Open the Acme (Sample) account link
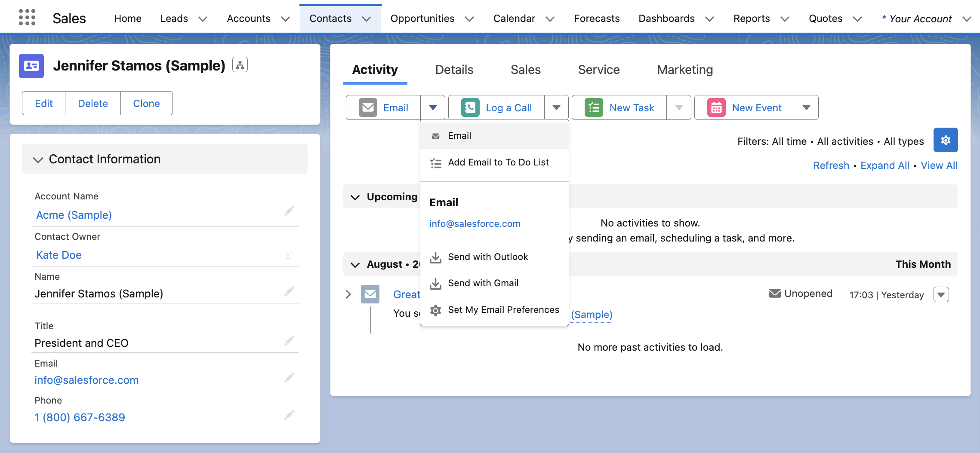The height and width of the screenshot is (453, 980). tap(74, 215)
